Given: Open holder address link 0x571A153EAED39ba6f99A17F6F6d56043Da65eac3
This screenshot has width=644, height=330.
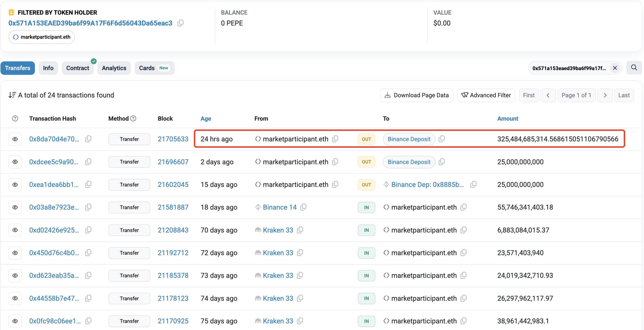Looking at the screenshot, I should click(90, 23).
